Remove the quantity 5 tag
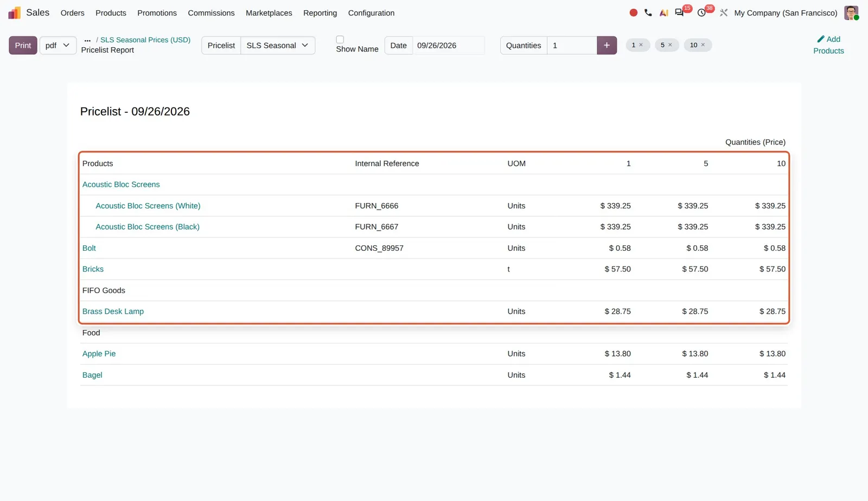868x501 pixels. coord(671,45)
